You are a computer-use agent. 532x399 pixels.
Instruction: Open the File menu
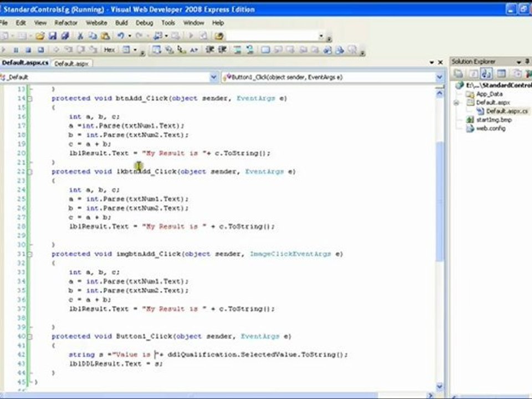pyautogui.click(x=4, y=23)
